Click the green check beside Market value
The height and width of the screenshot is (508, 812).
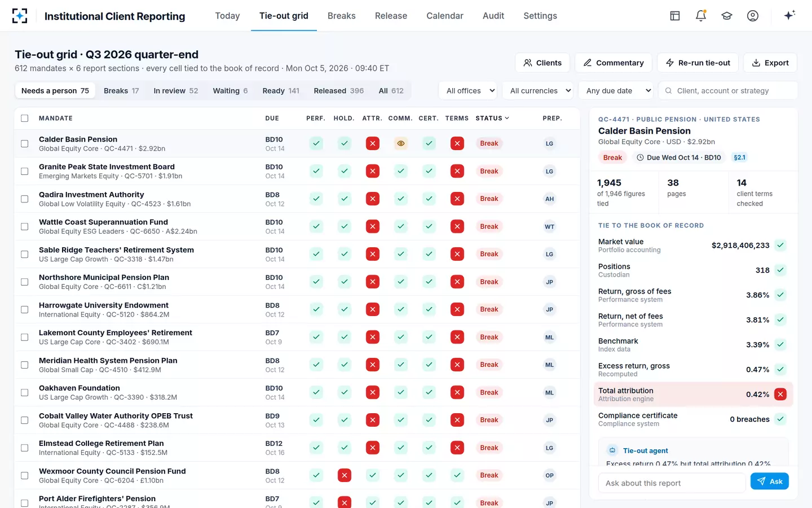[780, 246]
